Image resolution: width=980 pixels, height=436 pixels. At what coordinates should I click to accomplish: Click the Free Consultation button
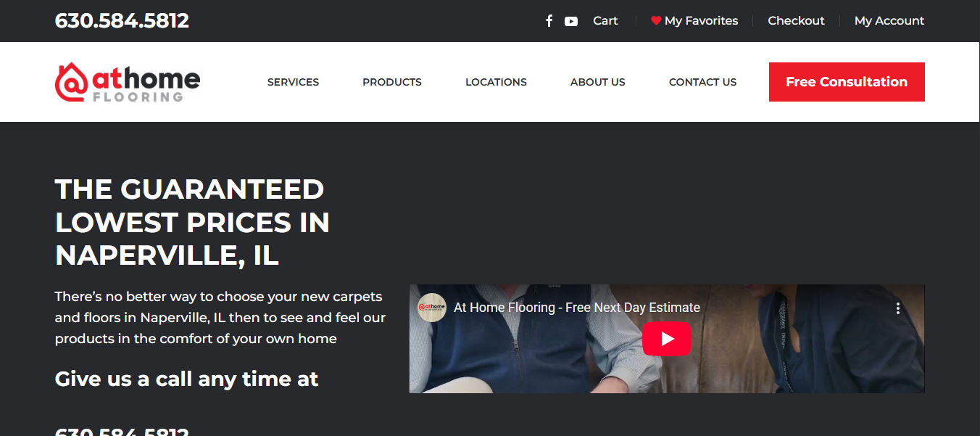[x=847, y=82]
